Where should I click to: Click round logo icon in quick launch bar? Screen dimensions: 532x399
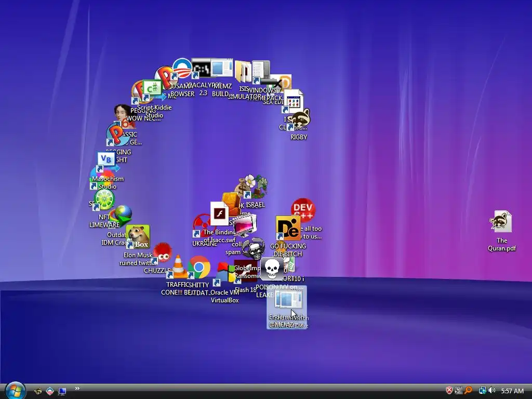pos(50,391)
